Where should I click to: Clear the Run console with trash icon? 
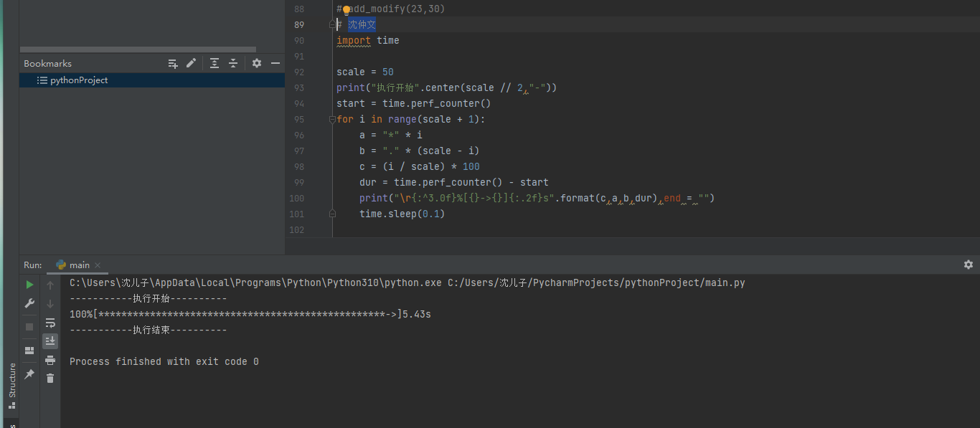[x=50, y=378]
